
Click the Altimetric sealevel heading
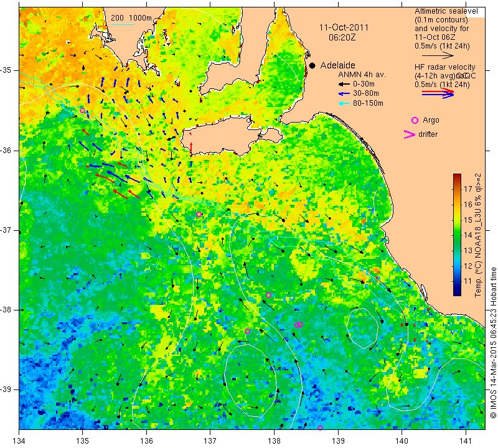[x=446, y=11]
